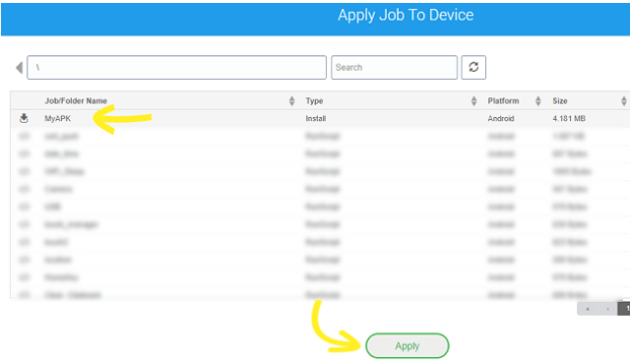Viewport: 630px width, 364px height.
Task: Click the Install type cell
Action: 315,118
